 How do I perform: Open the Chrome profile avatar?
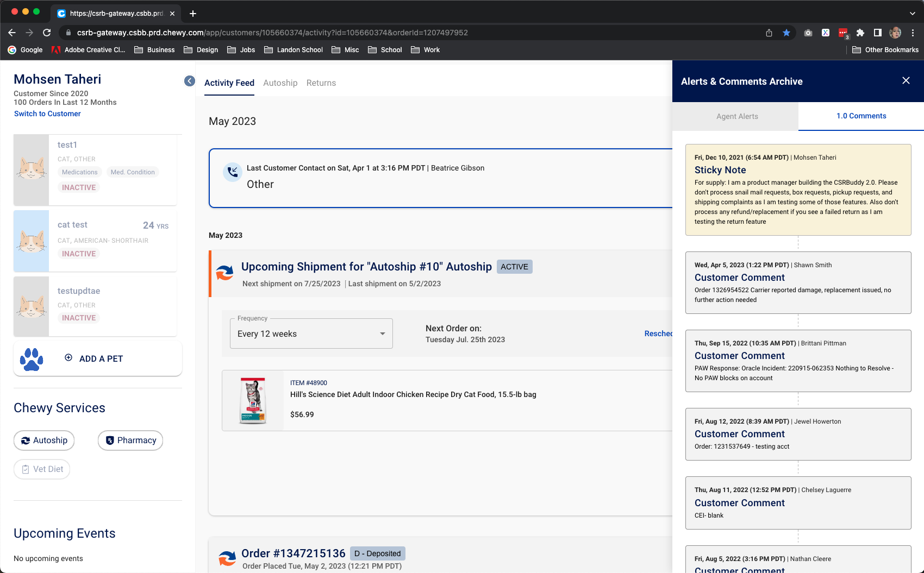pyautogui.click(x=895, y=33)
